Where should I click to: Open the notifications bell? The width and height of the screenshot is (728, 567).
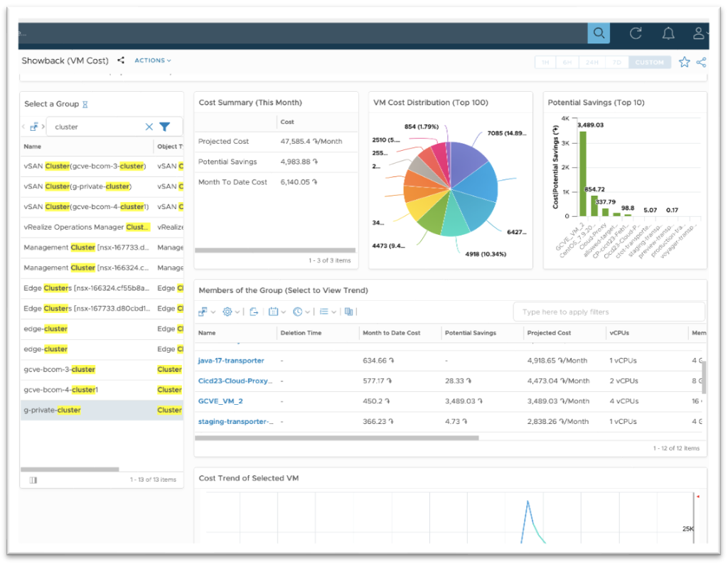pos(668,33)
